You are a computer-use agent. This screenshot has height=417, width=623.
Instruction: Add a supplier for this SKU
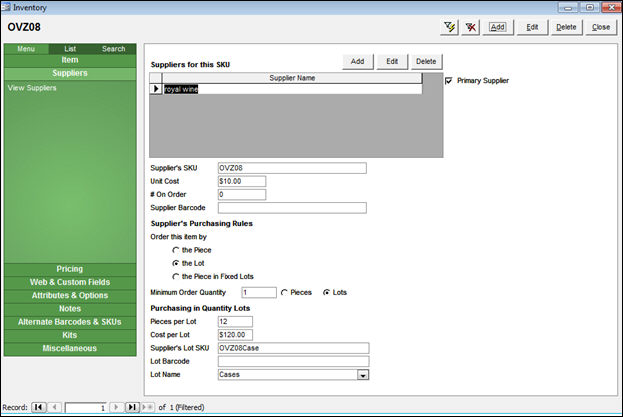pyautogui.click(x=358, y=62)
